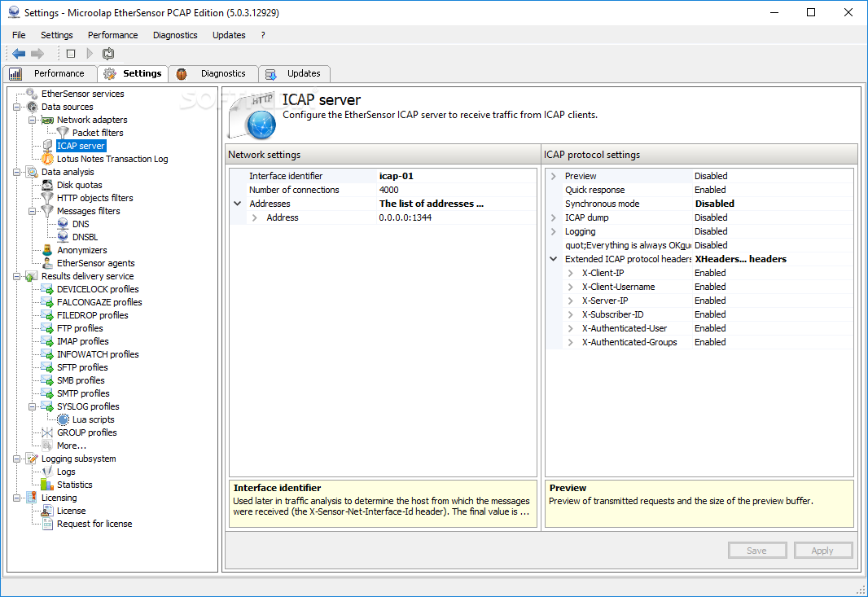Viewport: 868px width, 597px height.
Task: Click the License icon in tree
Action: coord(47,511)
